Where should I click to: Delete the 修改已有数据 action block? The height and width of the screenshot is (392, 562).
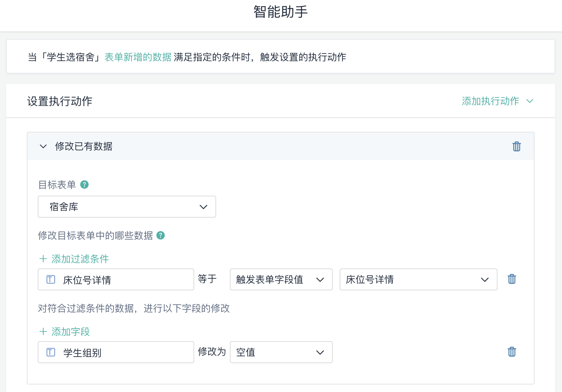pos(516,147)
